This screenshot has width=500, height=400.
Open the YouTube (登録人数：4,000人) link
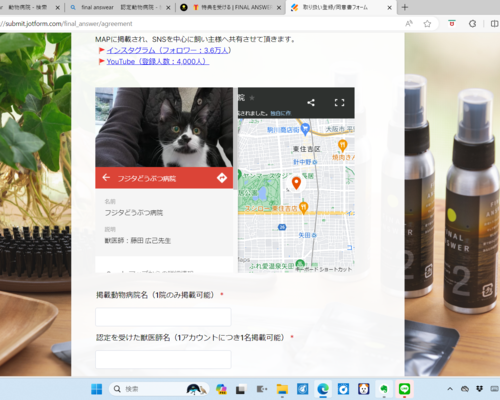pos(158,62)
